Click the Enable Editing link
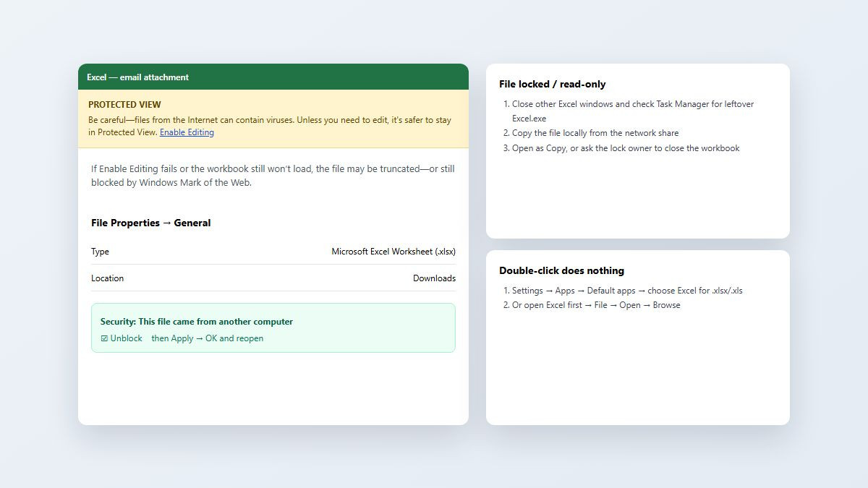Image resolution: width=868 pixels, height=488 pixels. 187,132
